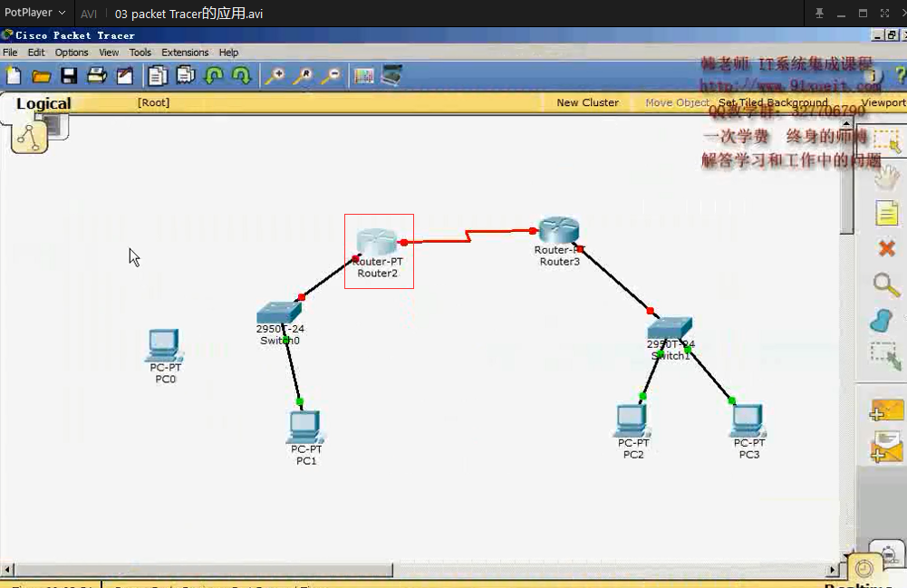
Task: Reset zoom with the R magnifier
Action: (x=303, y=76)
